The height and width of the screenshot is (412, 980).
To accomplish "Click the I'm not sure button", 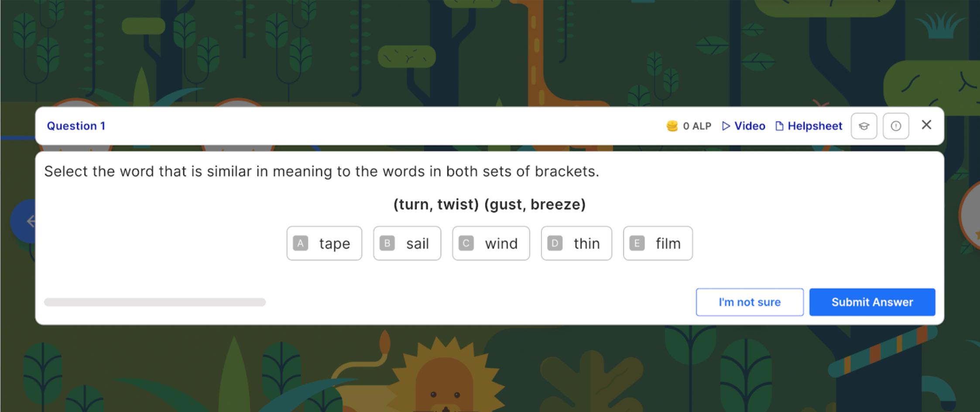I will pyautogui.click(x=749, y=302).
